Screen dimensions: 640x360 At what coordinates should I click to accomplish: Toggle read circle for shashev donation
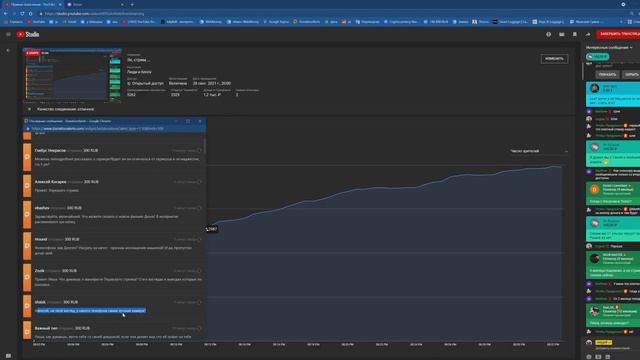[199, 208]
